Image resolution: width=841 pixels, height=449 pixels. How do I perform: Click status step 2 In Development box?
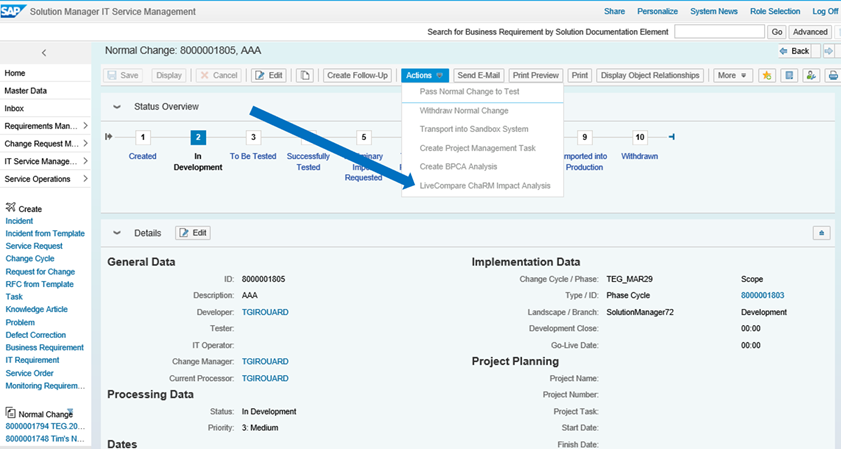coord(198,137)
